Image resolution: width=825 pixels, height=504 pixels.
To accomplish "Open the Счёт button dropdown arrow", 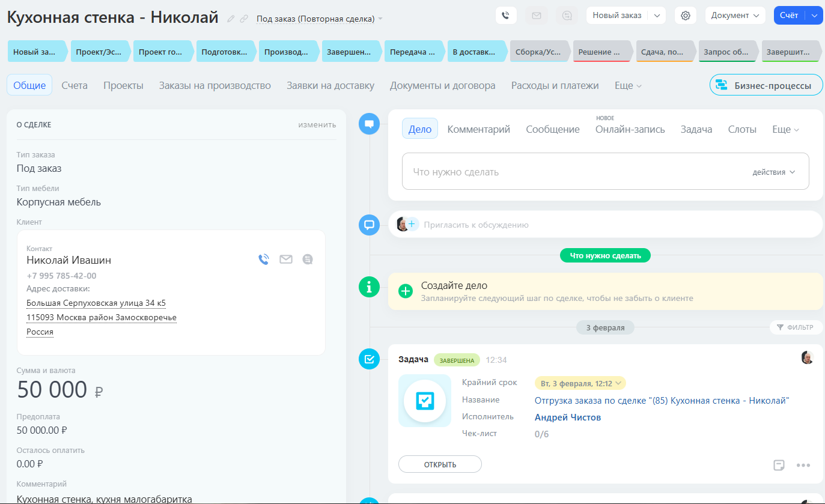I will (814, 16).
